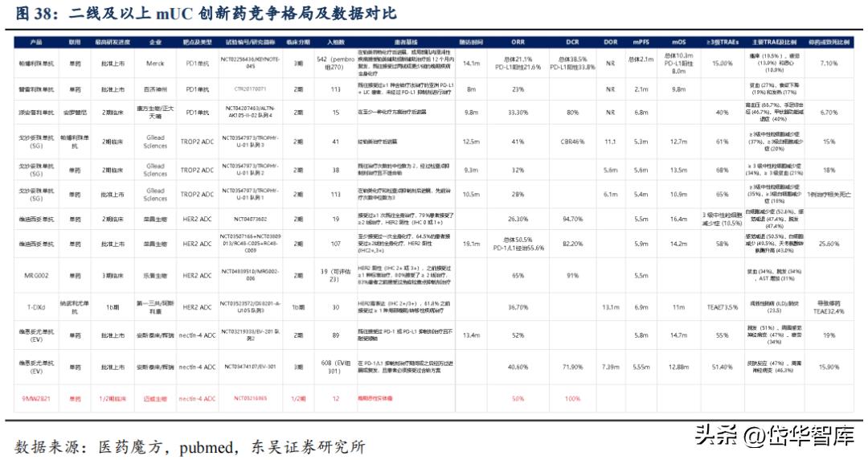Click the DCR value '71.90%'
The height and width of the screenshot is (460, 868).
pos(572,367)
